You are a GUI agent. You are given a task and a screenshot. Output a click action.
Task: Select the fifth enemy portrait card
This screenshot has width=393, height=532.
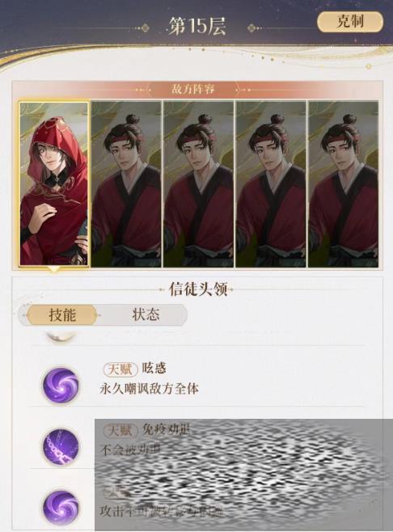tap(343, 184)
